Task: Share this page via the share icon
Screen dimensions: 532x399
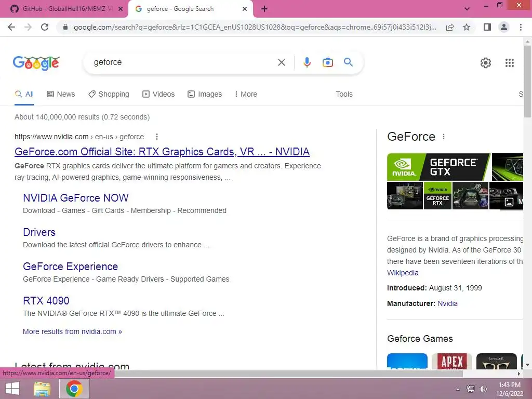Action: [450, 27]
